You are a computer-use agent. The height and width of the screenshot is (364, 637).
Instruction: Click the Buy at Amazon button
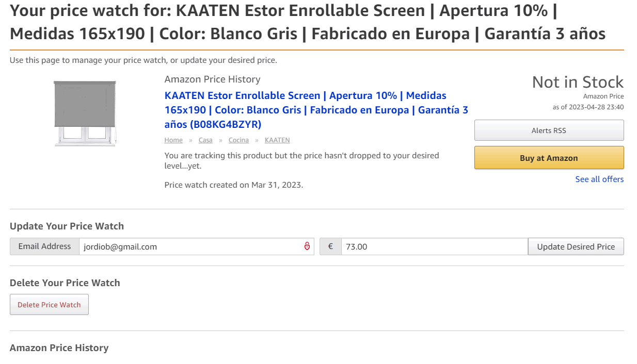[549, 158]
